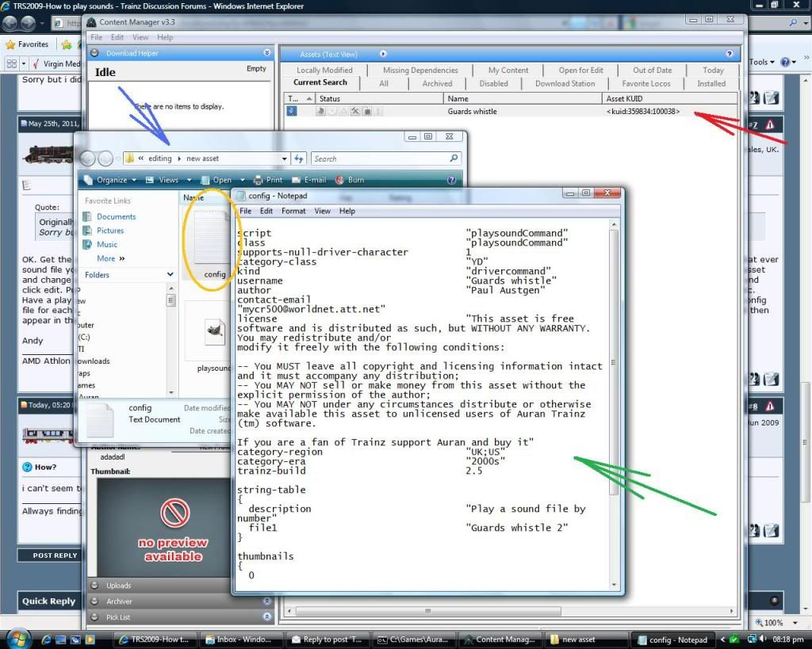Switch to Favorite Locos tab
812x649 pixels.
(646, 83)
